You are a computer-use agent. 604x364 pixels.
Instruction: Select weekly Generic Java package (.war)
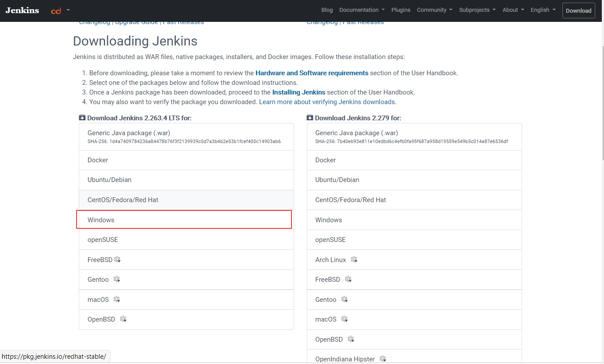pyautogui.click(x=414, y=136)
